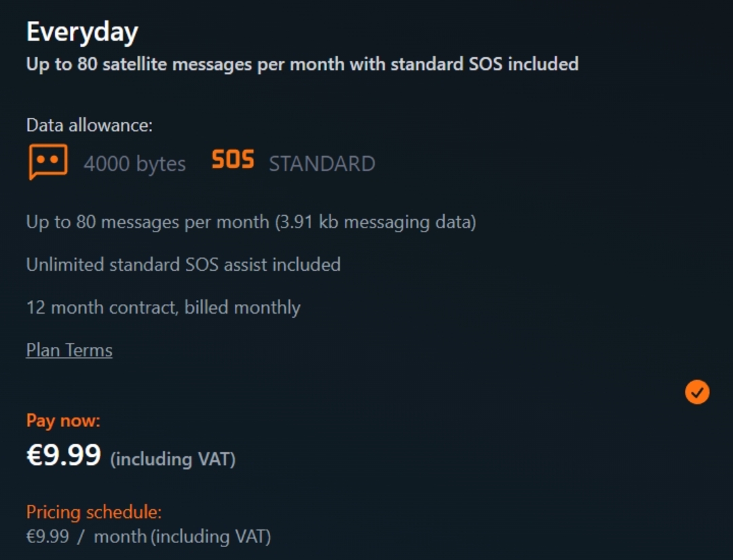Viewport: 733px width, 560px height.
Task: Click the large €9.99 price
Action: [64, 455]
